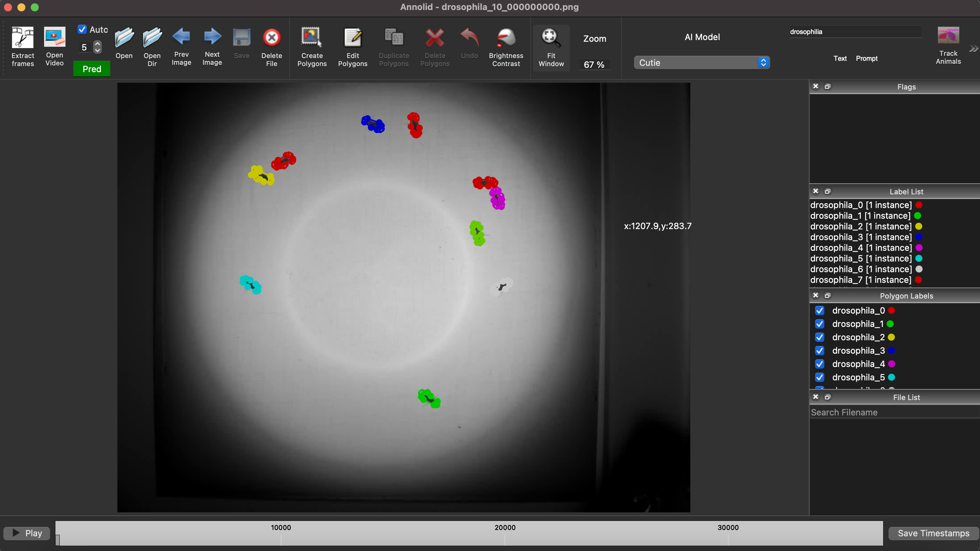980x551 pixels.
Task: Disable the drosophila_5 polygon visibility
Action: click(x=820, y=377)
